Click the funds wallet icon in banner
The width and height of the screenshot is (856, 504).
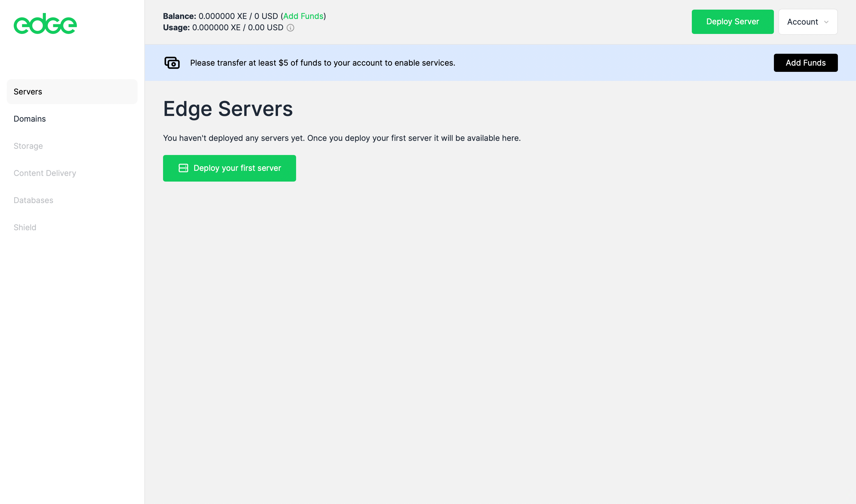pyautogui.click(x=172, y=63)
